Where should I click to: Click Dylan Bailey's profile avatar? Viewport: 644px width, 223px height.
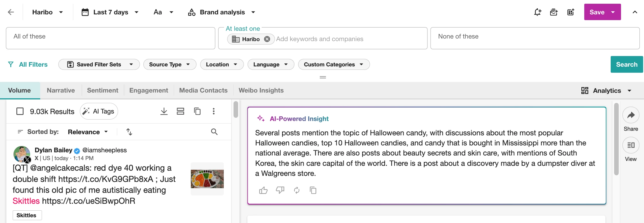click(22, 154)
